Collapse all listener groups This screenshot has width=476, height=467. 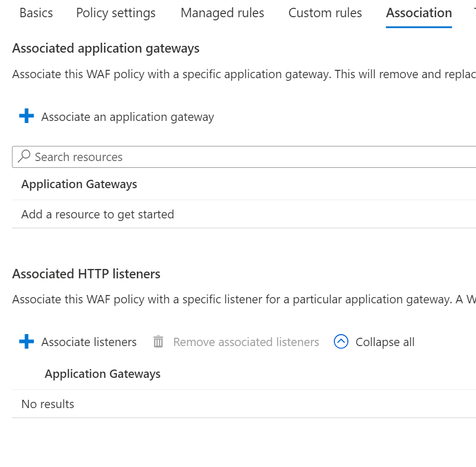(x=385, y=341)
